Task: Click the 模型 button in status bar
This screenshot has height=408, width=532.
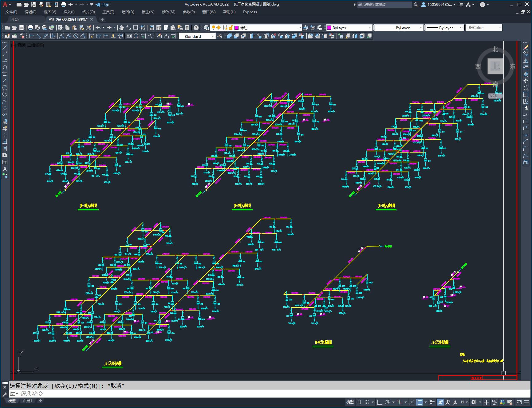Action: click(x=350, y=402)
